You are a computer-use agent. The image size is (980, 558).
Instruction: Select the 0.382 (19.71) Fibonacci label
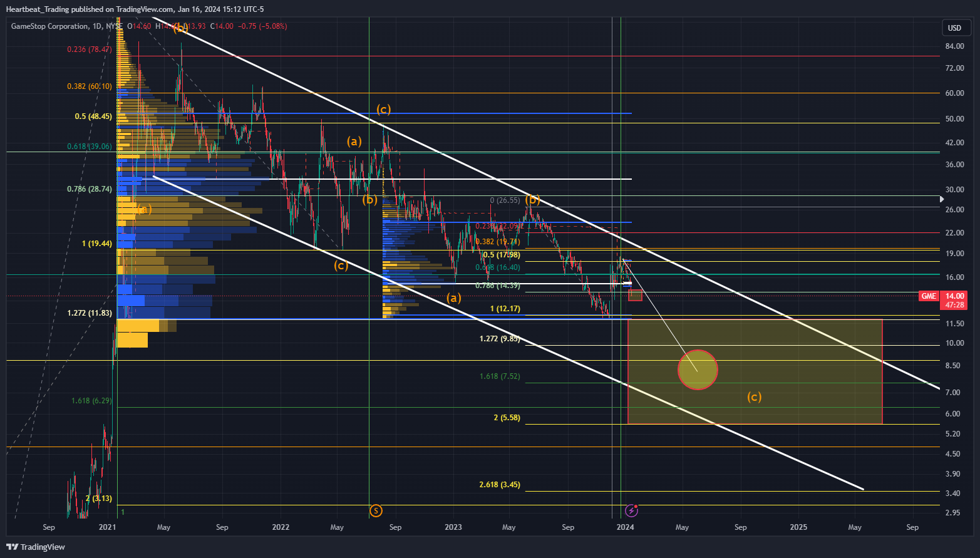498,242
